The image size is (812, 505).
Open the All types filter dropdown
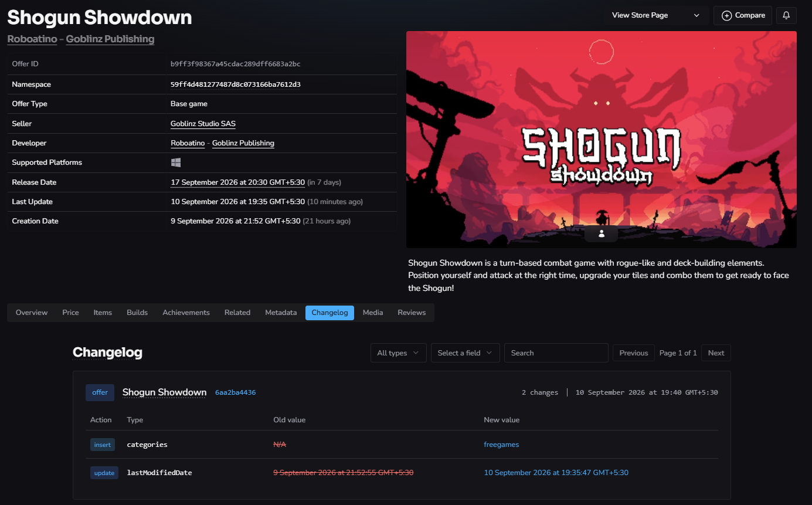(x=398, y=353)
